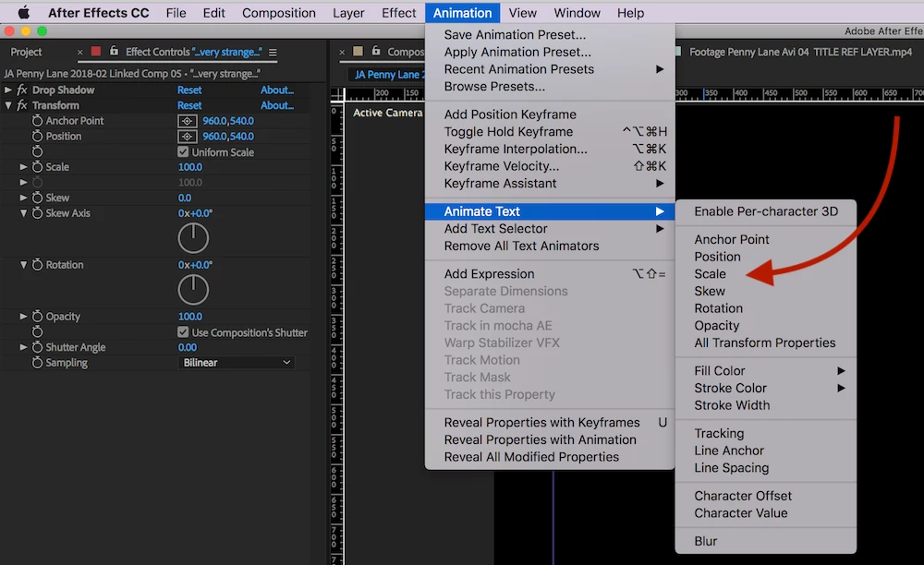
Task: Open the Layer menu
Action: pos(348,12)
